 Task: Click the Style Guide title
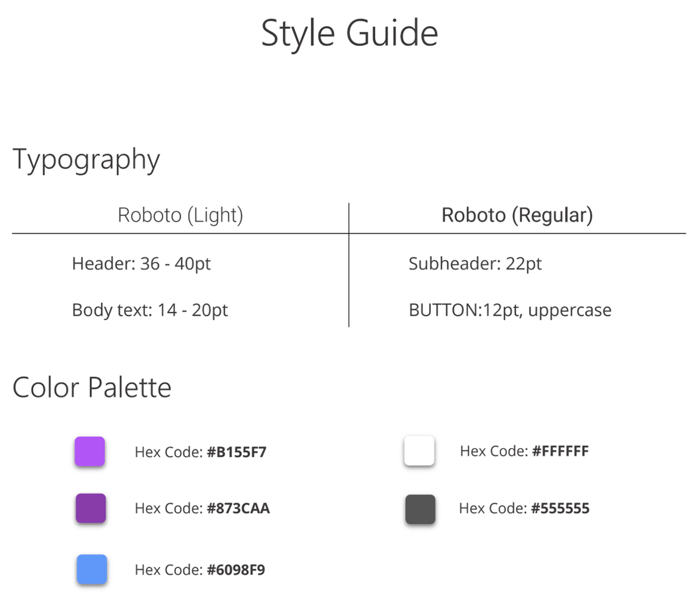tap(349, 33)
